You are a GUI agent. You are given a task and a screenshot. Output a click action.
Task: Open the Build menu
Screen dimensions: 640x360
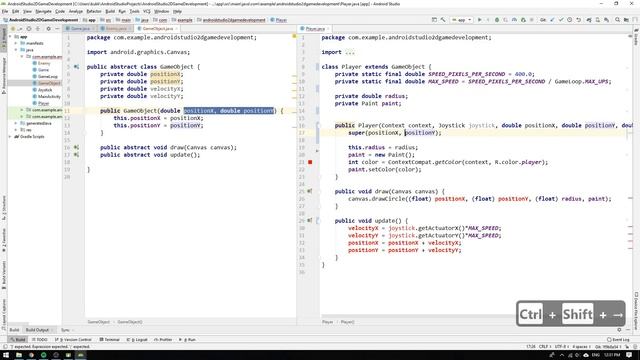pyautogui.click(x=110, y=11)
